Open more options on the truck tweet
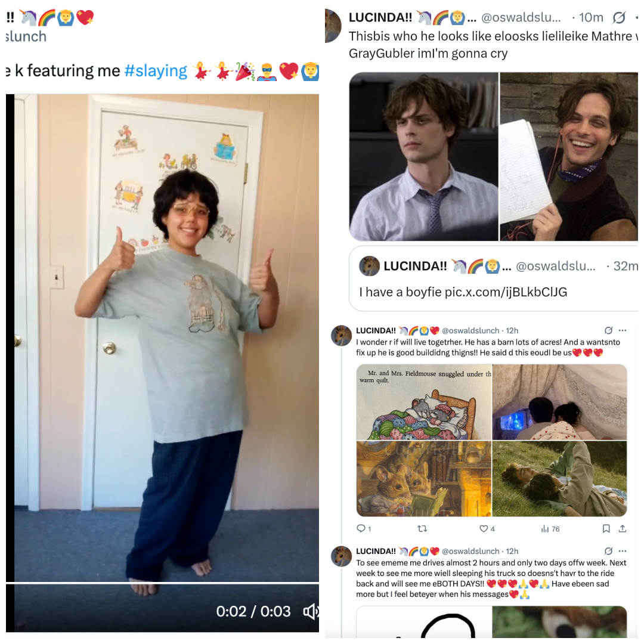This screenshot has height=644, width=644. coord(623,551)
